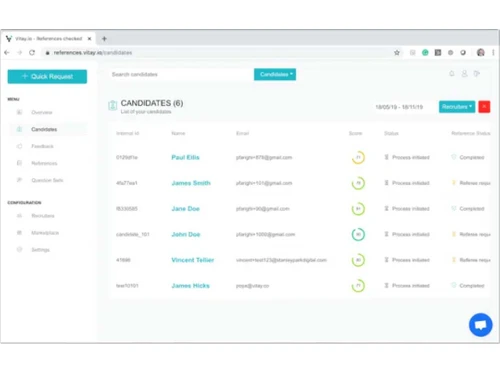Viewport: 500px width, 375px height.
Task: Open Question Sets in the sidebar
Action: click(47, 180)
